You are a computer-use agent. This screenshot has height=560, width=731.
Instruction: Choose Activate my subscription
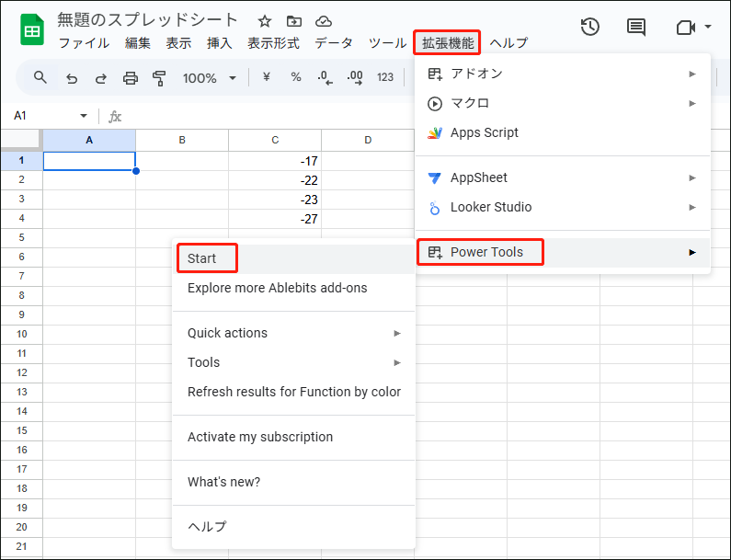(293, 437)
